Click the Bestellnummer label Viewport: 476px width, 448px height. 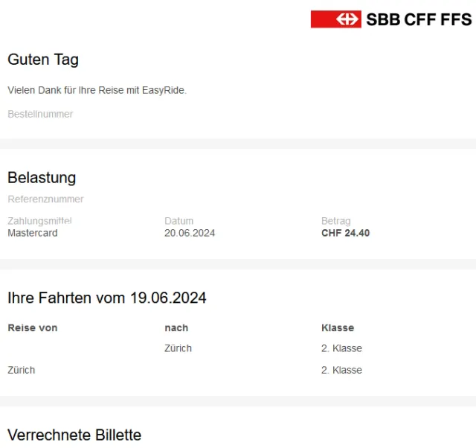click(x=40, y=114)
